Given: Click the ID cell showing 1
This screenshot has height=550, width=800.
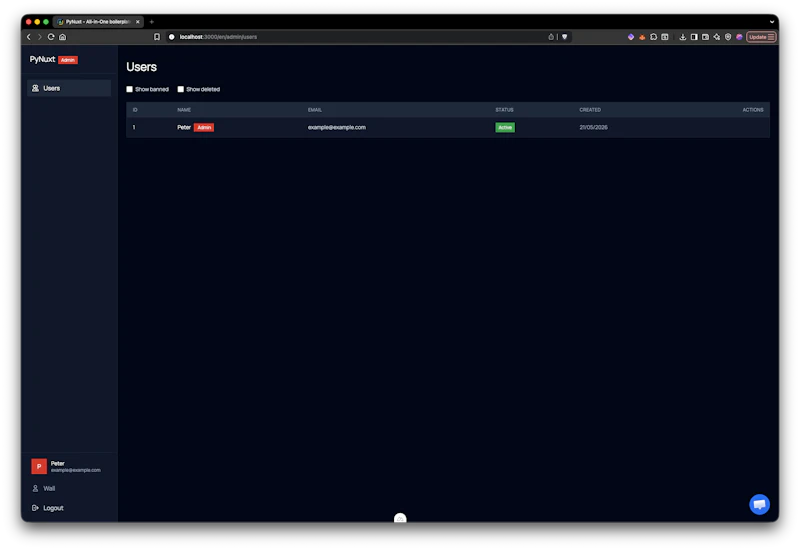Looking at the screenshot, I should point(134,128).
